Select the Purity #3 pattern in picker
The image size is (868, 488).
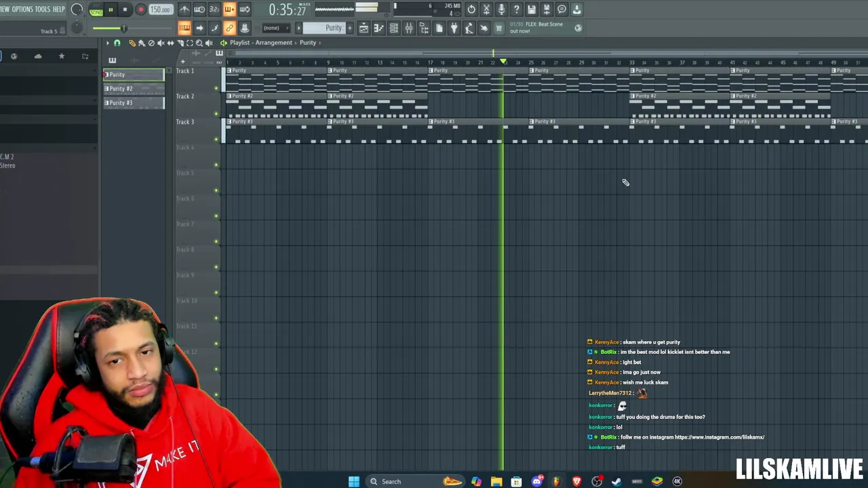[134, 103]
